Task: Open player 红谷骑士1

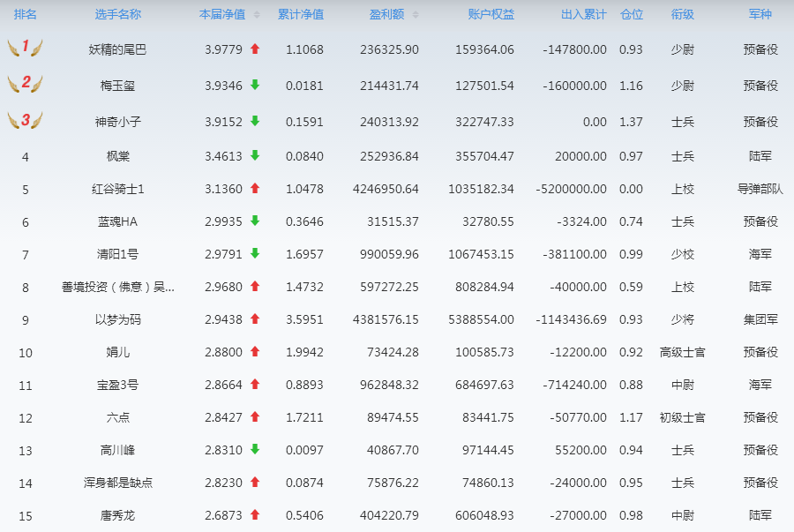Action: coord(117,190)
